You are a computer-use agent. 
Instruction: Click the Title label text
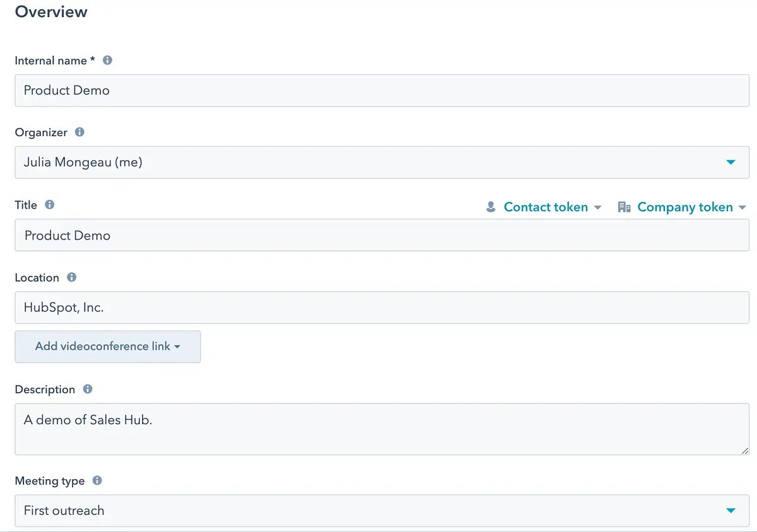tap(26, 205)
